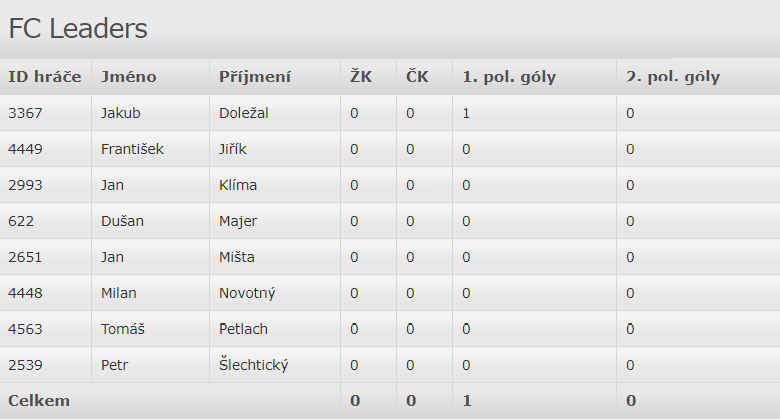The image size is (780, 420).
Task: Click the ŽK column header
Action: coord(361,77)
